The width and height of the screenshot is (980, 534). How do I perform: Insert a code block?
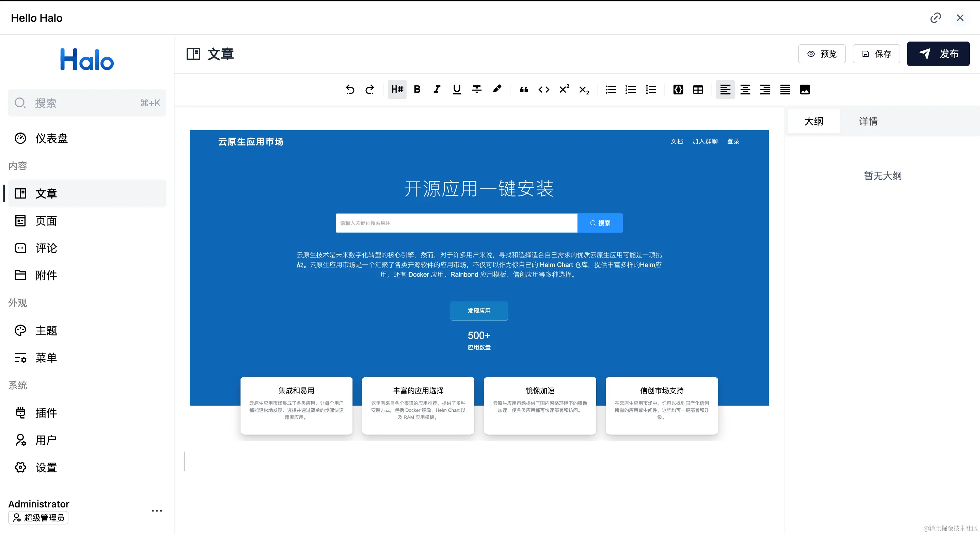pyautogui.click(x=678, y=90)
